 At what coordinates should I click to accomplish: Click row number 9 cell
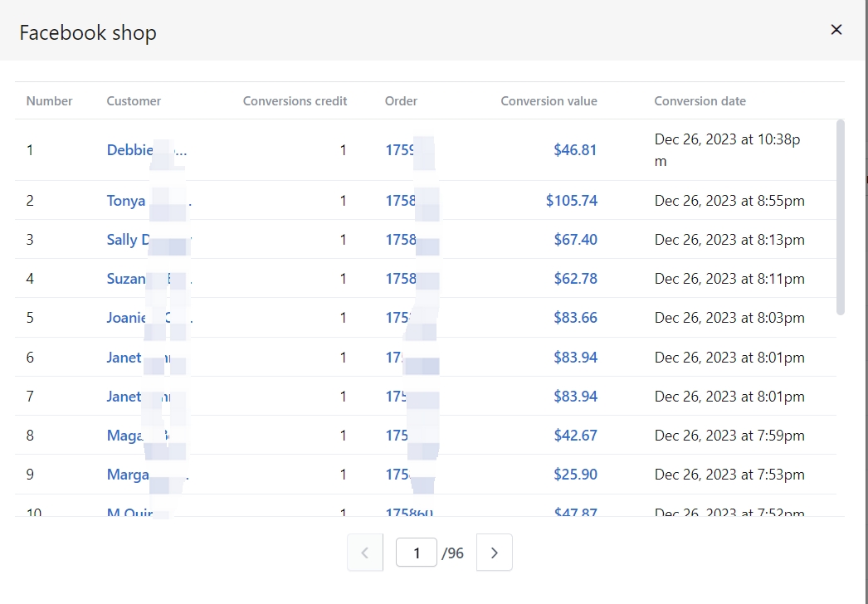(30, 475)
